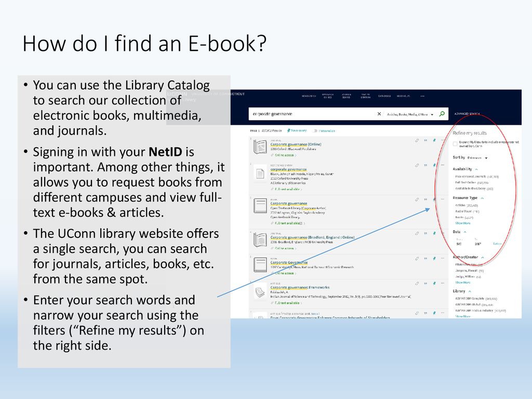Open the Advanced Search link
This screenshot has height=399, width=532.
click(x=467, y=114)
